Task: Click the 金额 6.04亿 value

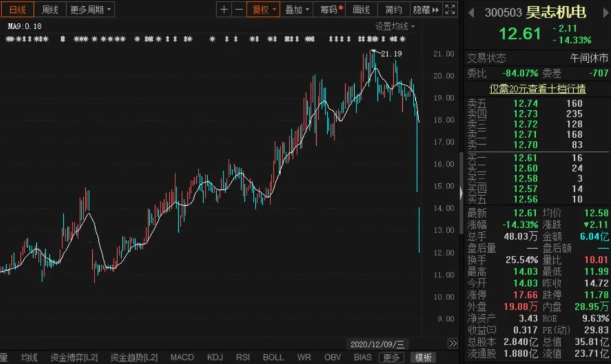Action: (594, 236)
